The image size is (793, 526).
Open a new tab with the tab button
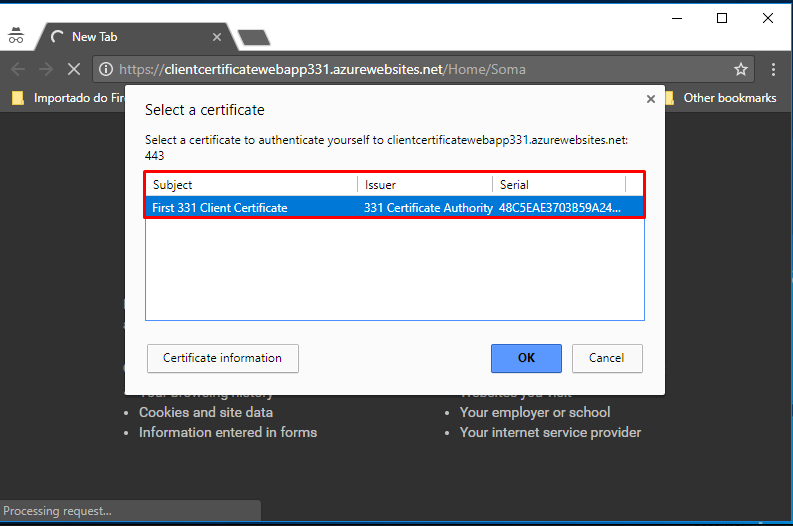(x=254, y=37)
